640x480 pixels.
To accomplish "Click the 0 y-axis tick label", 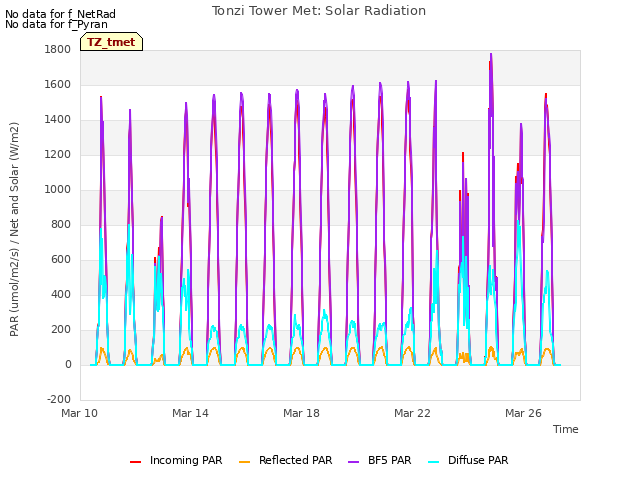I will tap(68, 364).
